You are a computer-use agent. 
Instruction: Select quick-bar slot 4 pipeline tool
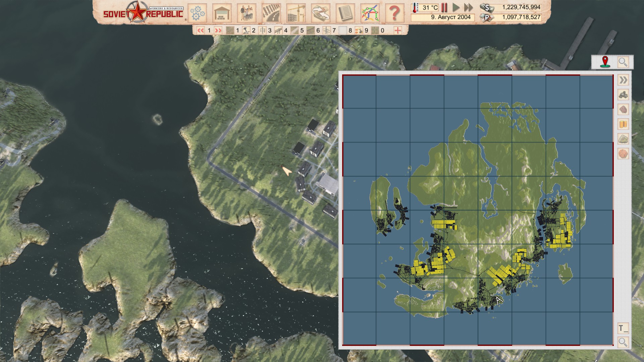pyautogui.click(x=278, y=31)
